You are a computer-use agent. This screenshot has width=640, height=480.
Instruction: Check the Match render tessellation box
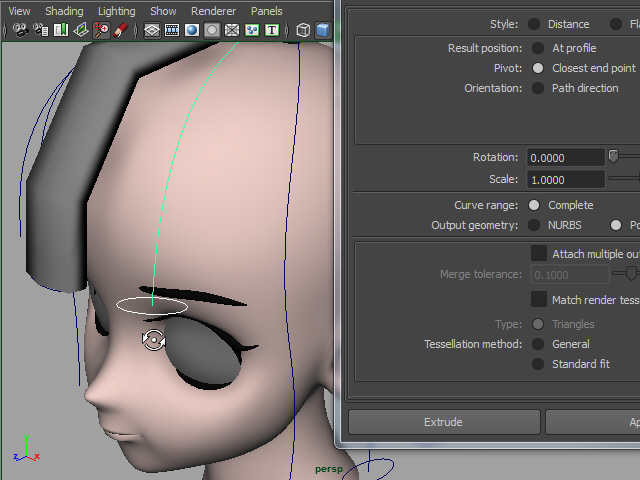click(539, 300)
